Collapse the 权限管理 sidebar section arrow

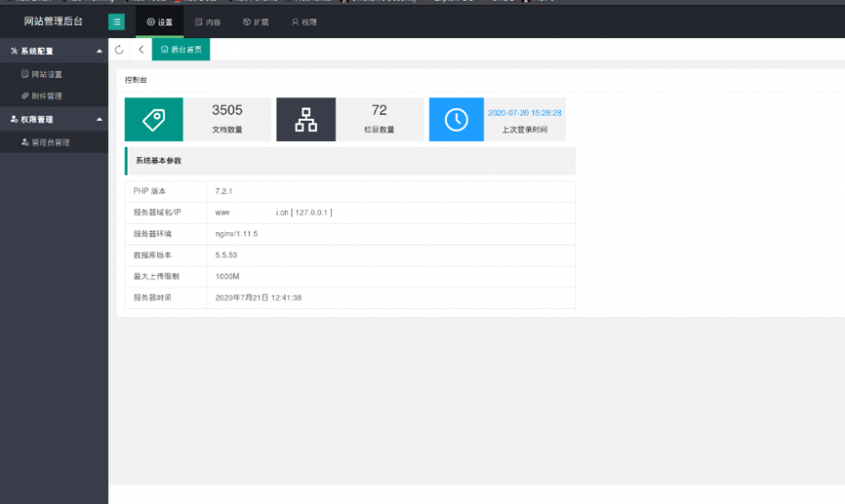pyautogui.click(x=99, y=120)
